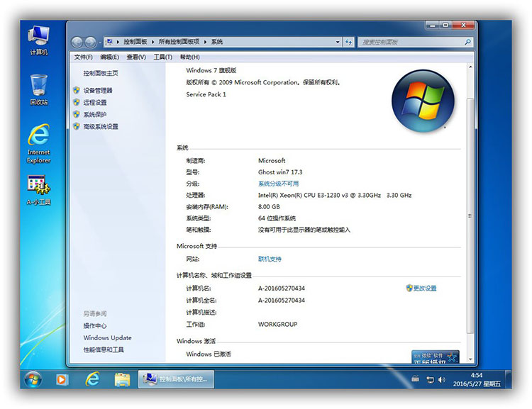Viewport: 532px width, 409px height.
Task: Click the 系统分级不可用 link
Action: coord(278,184)
